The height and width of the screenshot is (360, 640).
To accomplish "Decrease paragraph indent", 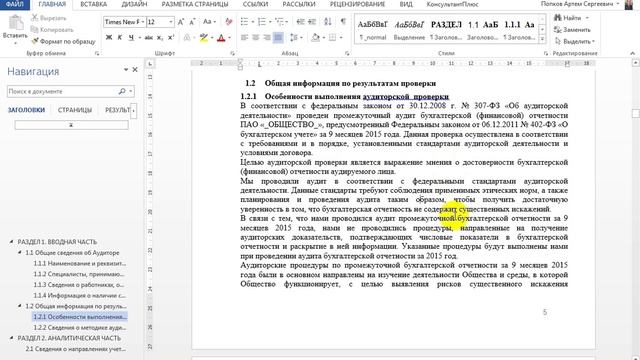I will click(x=300, y=22).
